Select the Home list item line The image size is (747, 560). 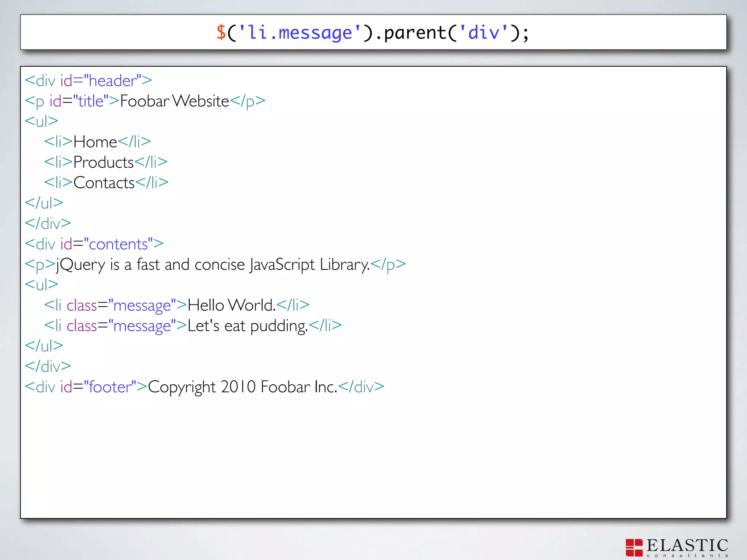click(x=97, y=141)
